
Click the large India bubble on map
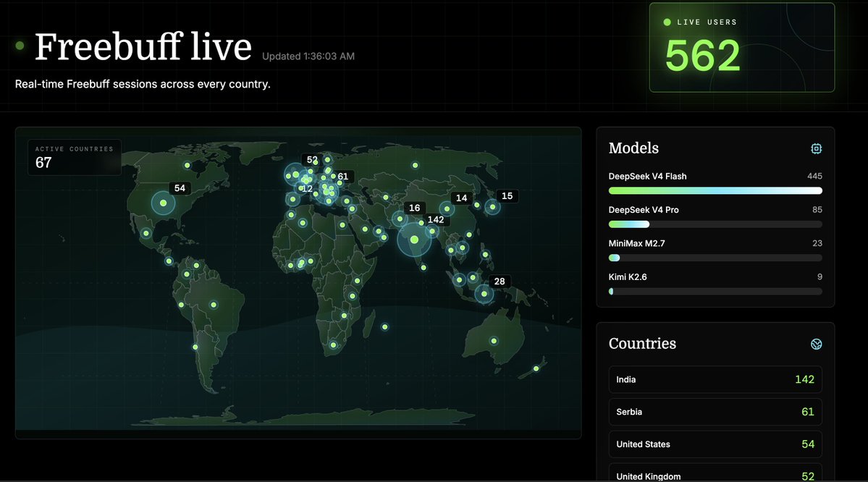tap(414, 240)
